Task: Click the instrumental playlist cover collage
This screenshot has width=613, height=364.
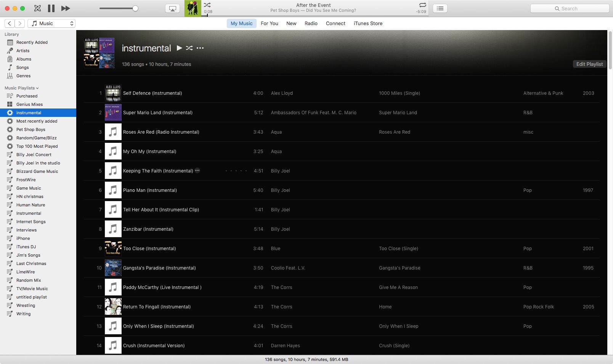Action: pos(99,53)
